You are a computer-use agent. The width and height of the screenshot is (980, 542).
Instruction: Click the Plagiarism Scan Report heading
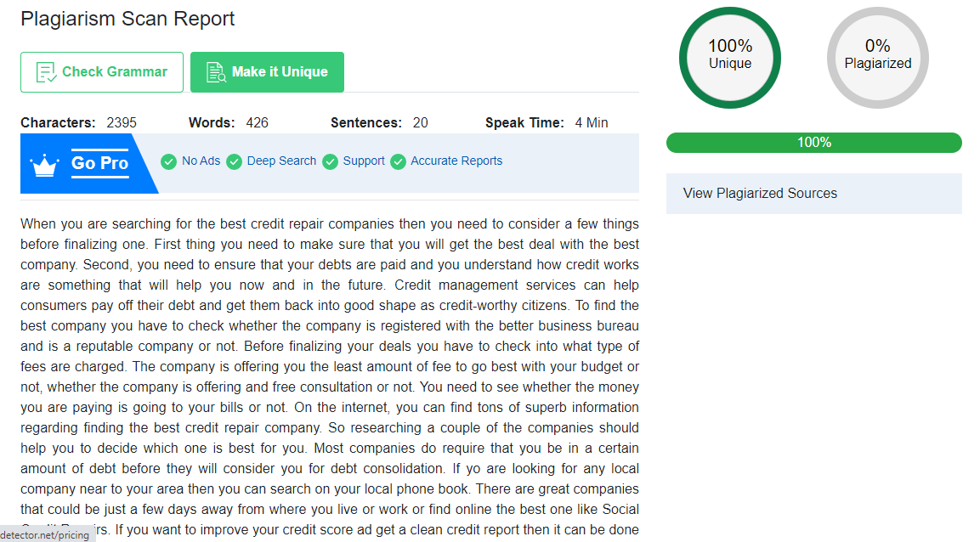pyautogui.click(x=127, y=19)
